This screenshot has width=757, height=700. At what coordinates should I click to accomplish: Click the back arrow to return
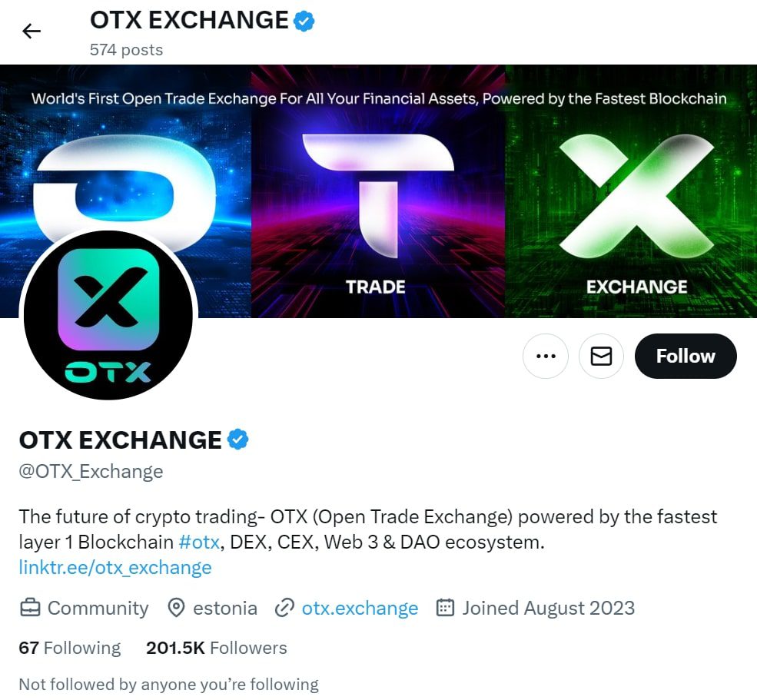(31, 31)
